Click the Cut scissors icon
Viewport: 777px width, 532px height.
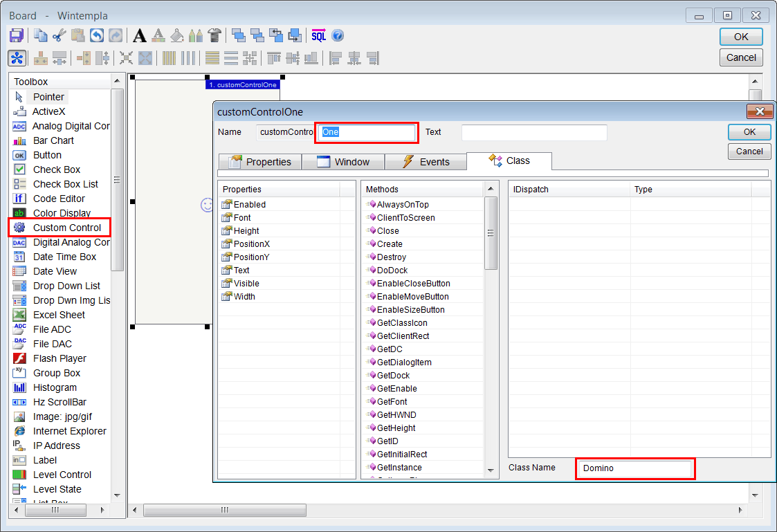[59, 36]
